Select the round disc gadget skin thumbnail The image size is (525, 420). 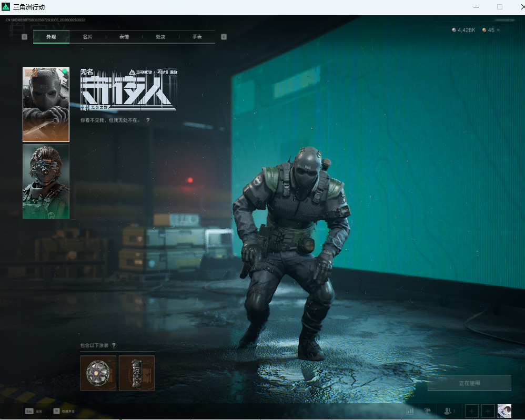coord(98,373)
